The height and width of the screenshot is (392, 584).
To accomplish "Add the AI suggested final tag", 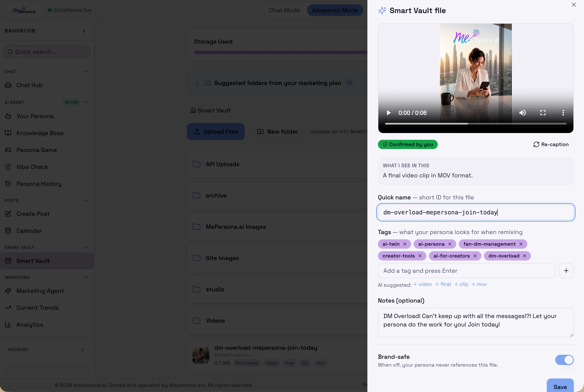I will point(443,284).
